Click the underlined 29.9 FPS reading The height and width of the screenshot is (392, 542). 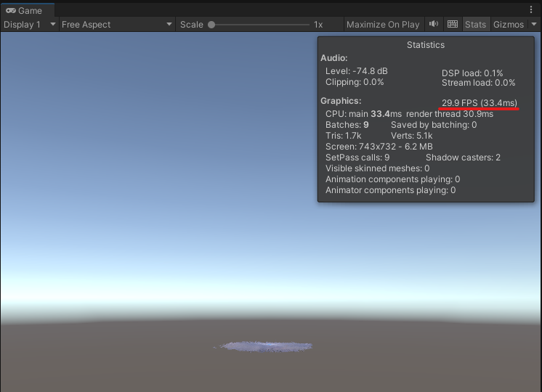pyautogui.click(x=480, y=103)
